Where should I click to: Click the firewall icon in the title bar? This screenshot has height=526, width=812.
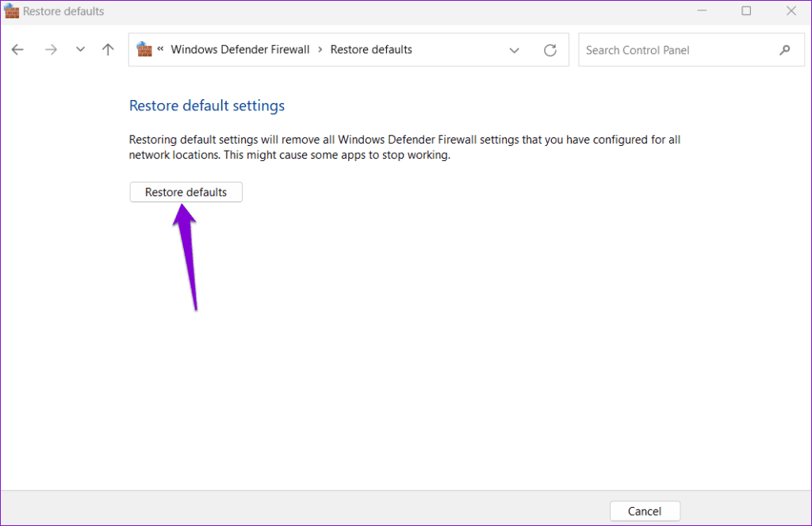pyautogui.click(x=11, y=11)
